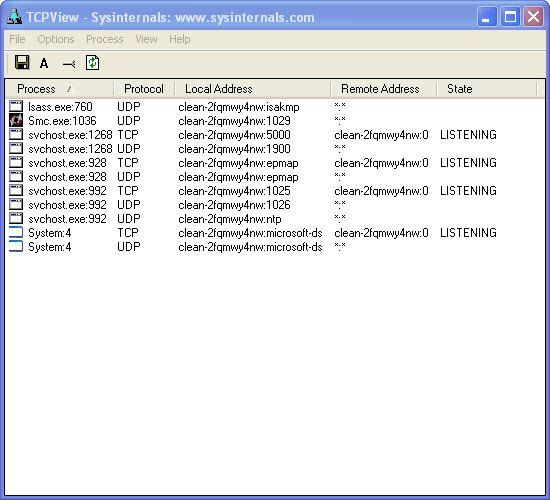
Task: Click LISTENING state in port 5000 row
Action: 468,135
